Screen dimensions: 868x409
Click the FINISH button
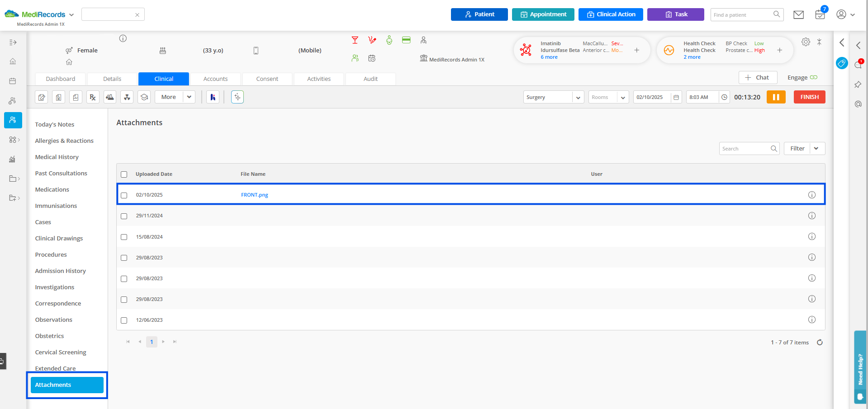(809, 97)
